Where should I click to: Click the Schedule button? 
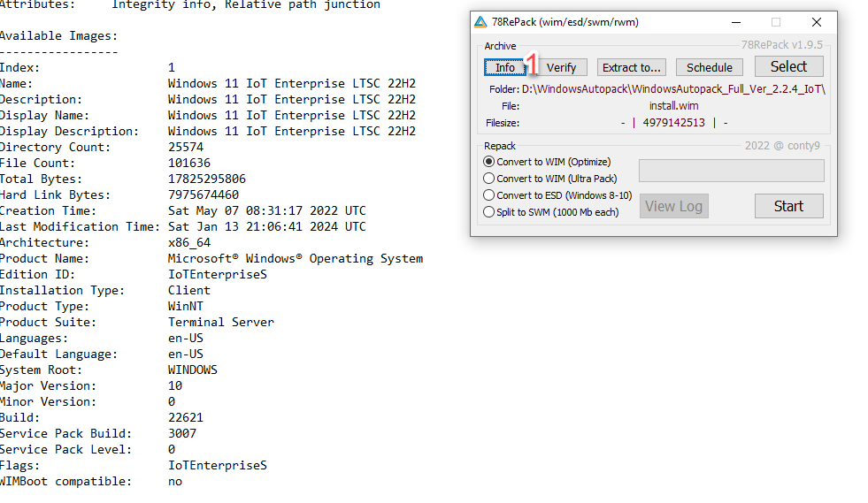tap(709, 67)
